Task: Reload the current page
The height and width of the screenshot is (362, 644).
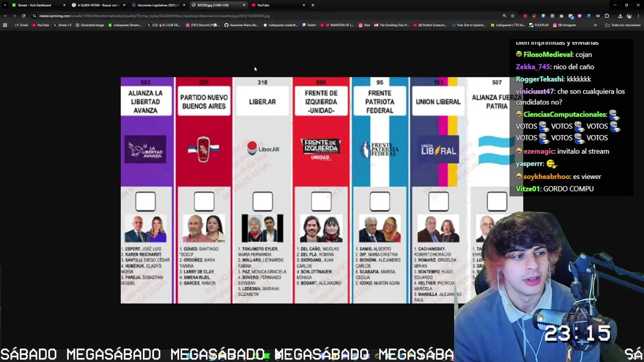Action: 23,16
